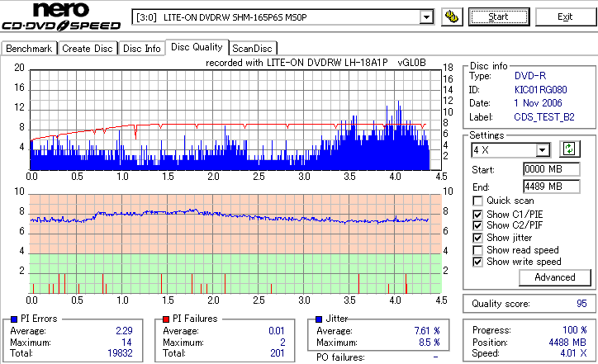Uncheck Show C1/PIE

(477, 215)
